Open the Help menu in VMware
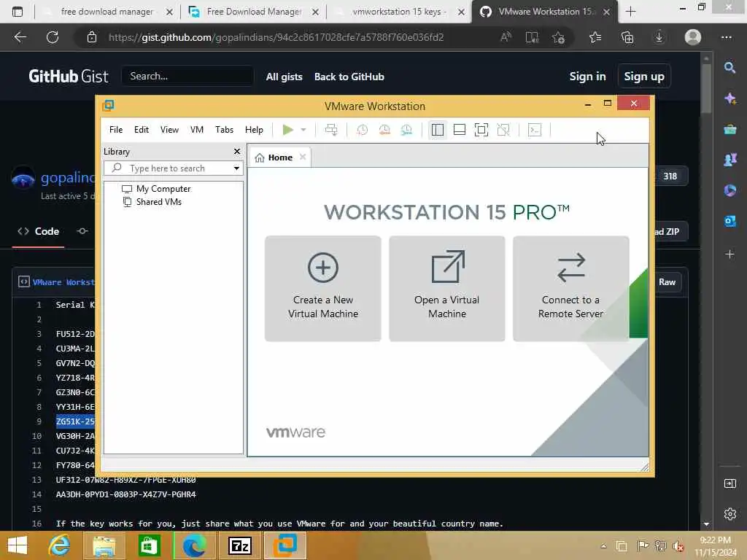 (x=254, y=130)
